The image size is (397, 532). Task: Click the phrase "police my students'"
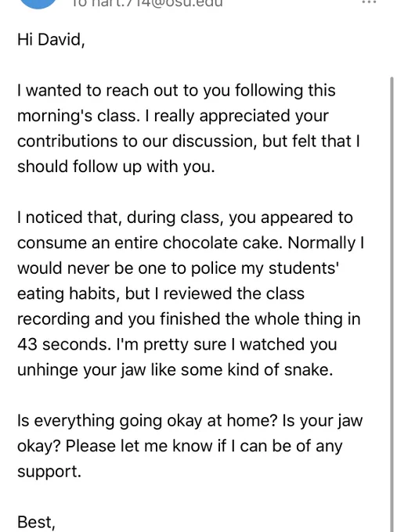tap(265, 268)
